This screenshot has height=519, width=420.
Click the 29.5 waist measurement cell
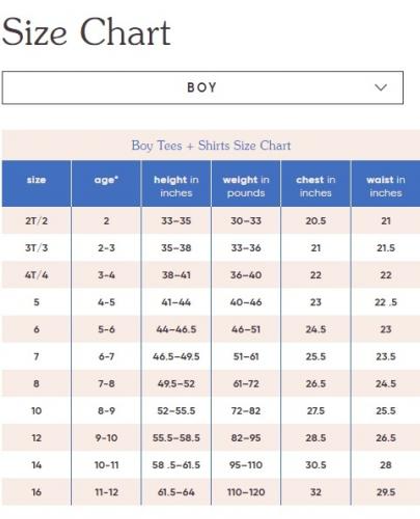[x=386, y=492]
